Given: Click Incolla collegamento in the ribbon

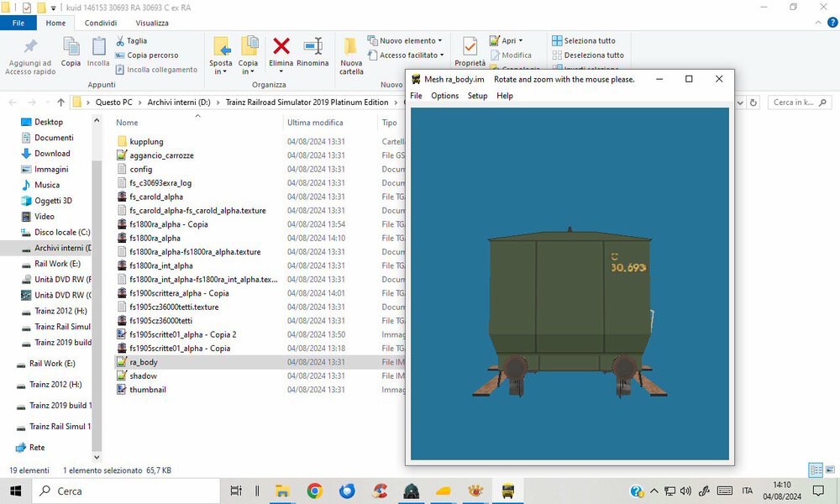Looking at the screenshot, I should (x=156, y=70).
